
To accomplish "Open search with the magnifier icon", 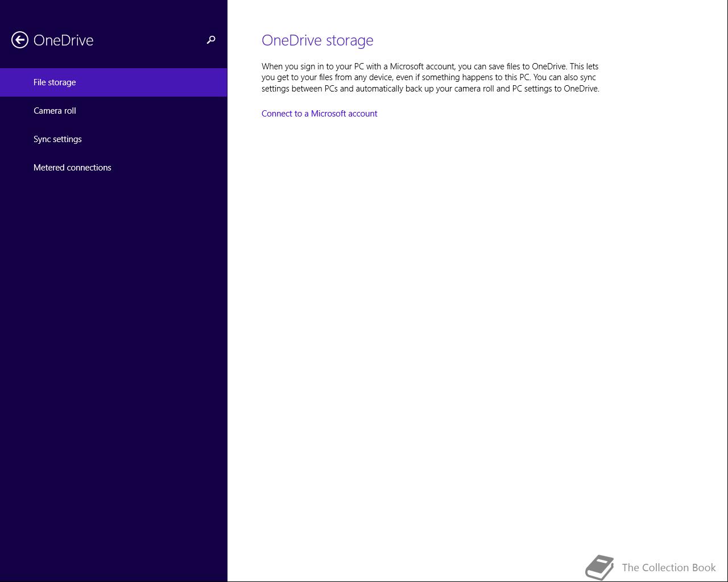I will [x=211, y=40].
